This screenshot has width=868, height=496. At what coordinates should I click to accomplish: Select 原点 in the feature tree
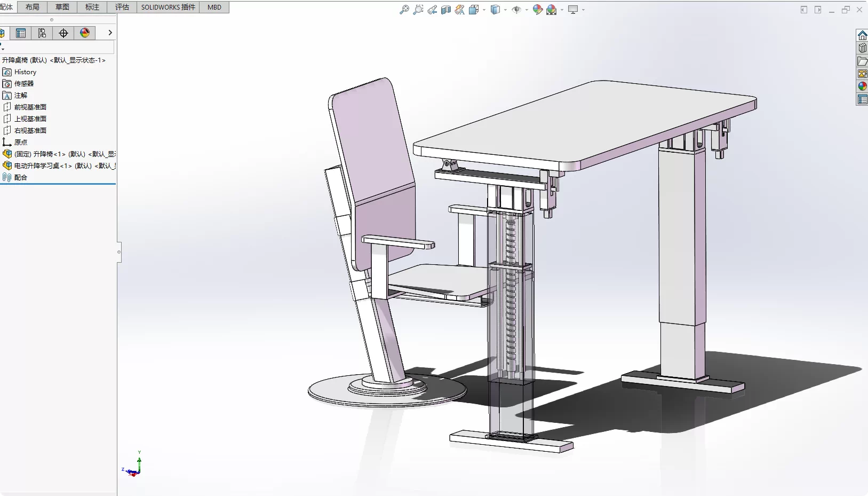click(20, 141)
